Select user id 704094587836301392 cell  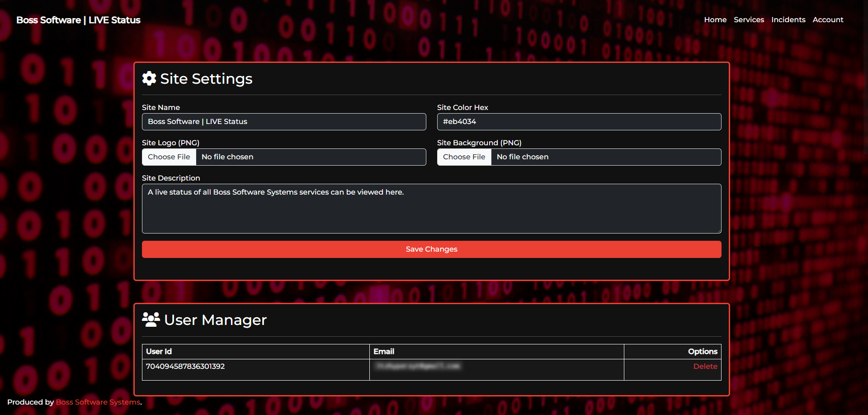click(256, 370)
